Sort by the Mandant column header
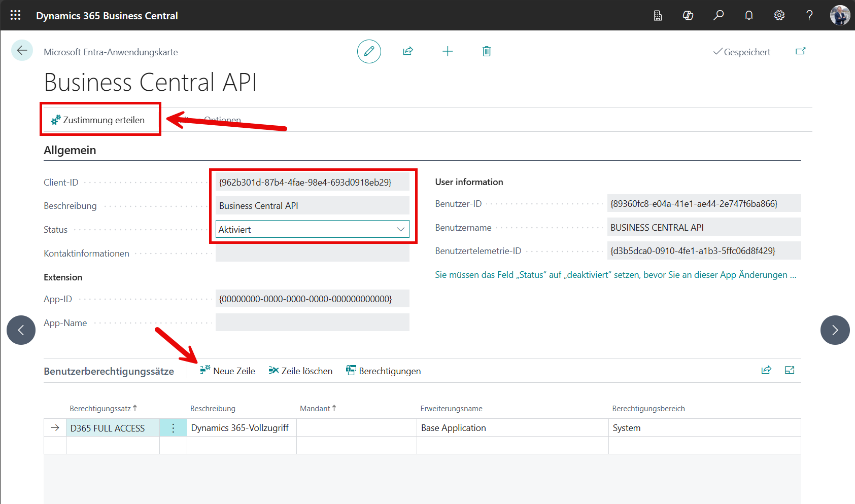This screenshot has width=855, height=504. 318,409
